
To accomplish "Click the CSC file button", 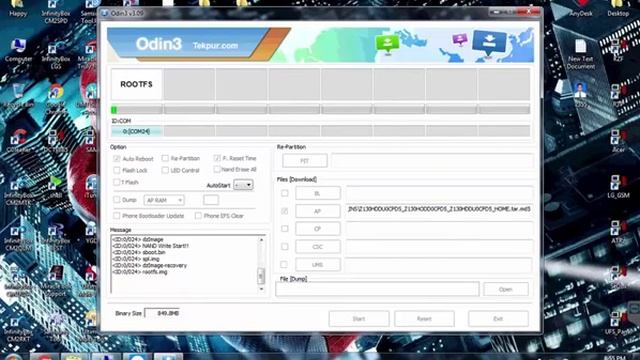I will [x=318, y=247].
